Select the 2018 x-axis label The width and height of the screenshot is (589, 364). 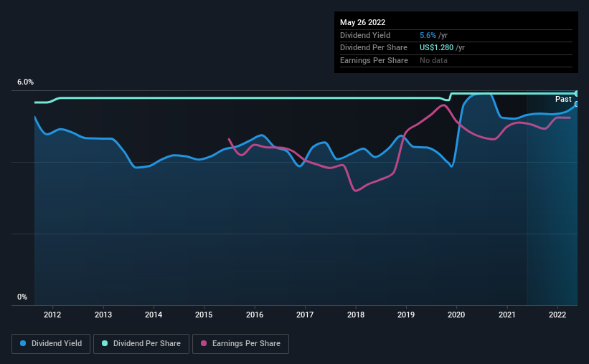pyautogui.click(x=356, y=315)
